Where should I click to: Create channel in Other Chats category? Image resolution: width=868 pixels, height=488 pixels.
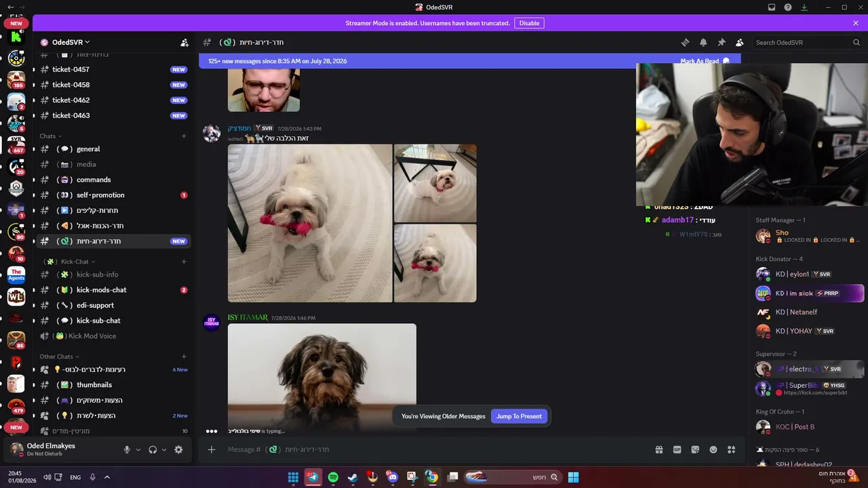tap(184, 357)
